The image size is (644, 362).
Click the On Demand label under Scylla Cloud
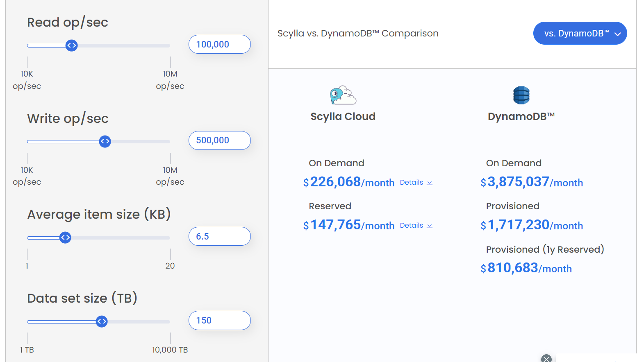[337, 163]
